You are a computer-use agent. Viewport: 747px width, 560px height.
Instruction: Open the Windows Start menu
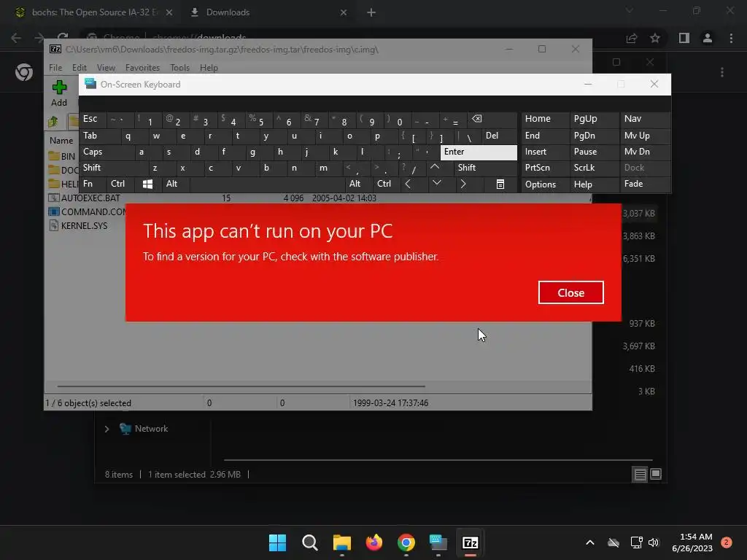277,542
